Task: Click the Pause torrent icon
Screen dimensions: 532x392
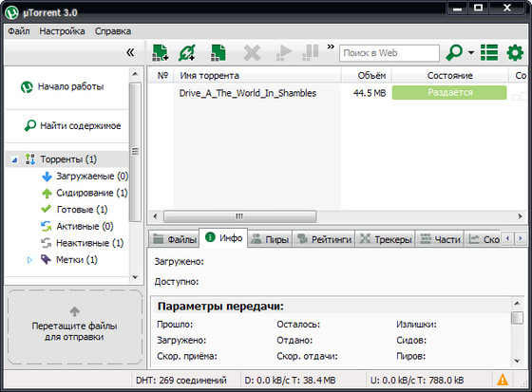Action: coord(311,53)
